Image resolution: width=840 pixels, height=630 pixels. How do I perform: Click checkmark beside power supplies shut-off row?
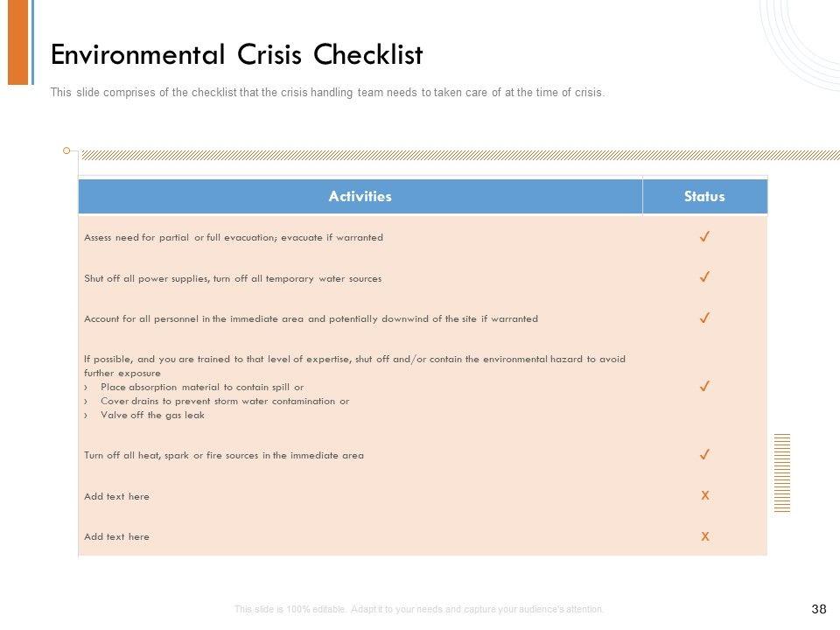coord(704,277)
